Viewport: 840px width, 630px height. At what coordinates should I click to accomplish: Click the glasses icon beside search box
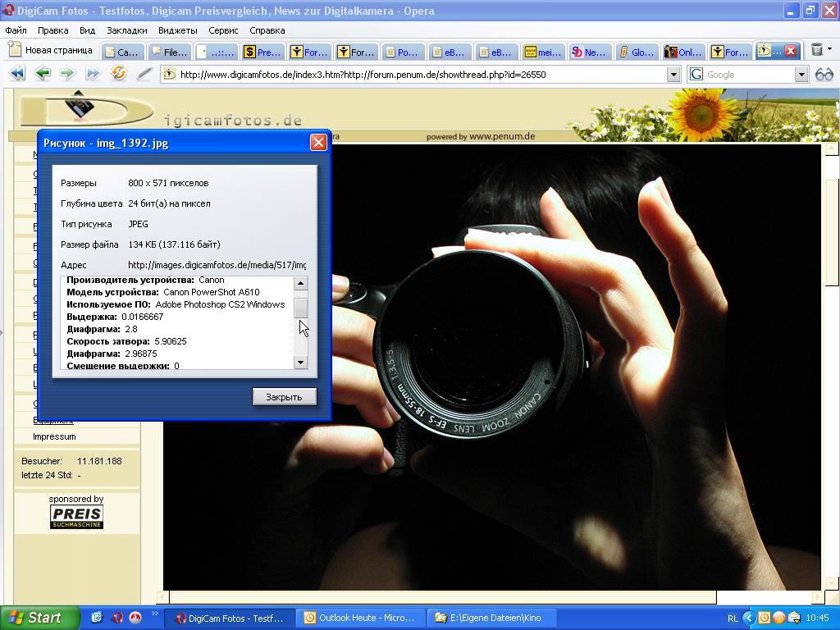[x=824, y=75]
